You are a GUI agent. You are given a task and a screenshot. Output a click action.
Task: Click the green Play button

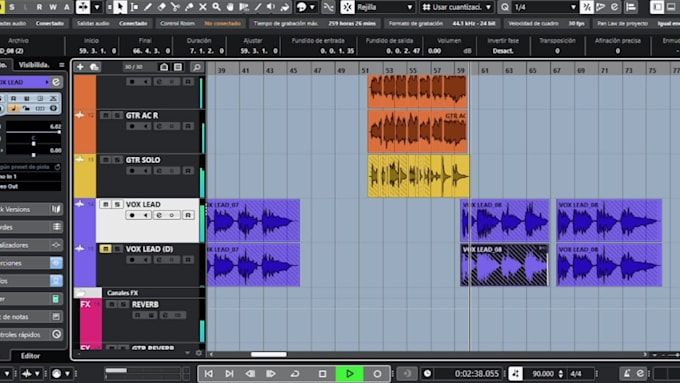350,373
